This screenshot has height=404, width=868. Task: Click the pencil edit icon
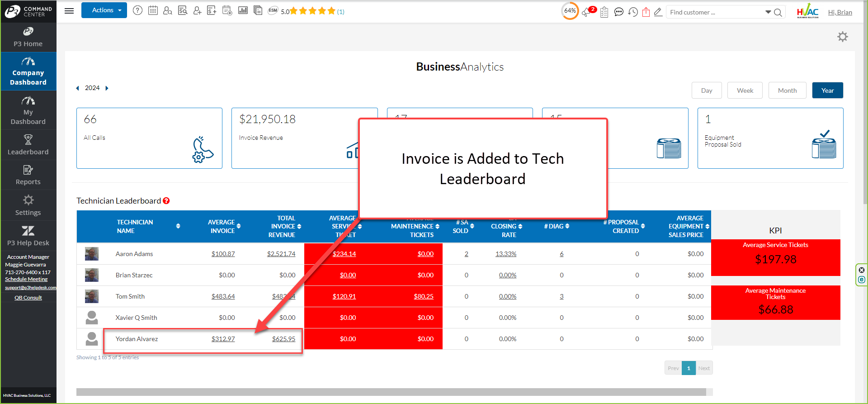(x=658, y=12)
